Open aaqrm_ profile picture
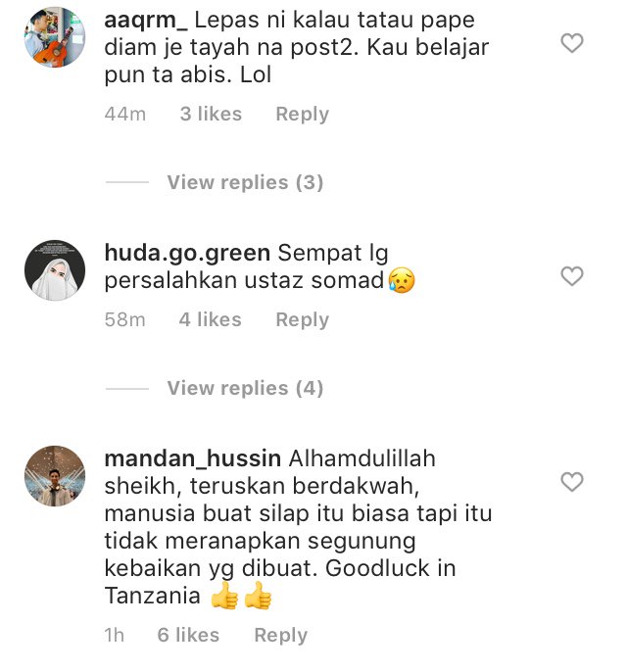The image size is (627, 672). [x=55, y=37]
